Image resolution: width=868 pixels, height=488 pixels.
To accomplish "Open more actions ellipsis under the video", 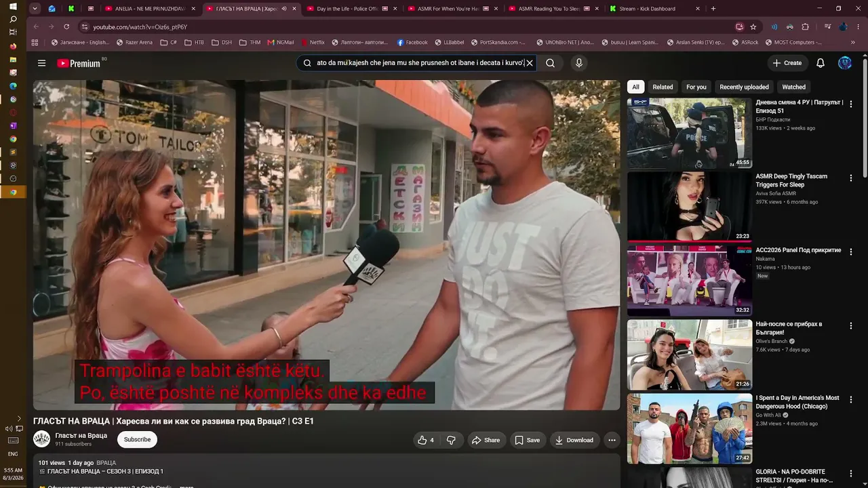I will 612,440.
